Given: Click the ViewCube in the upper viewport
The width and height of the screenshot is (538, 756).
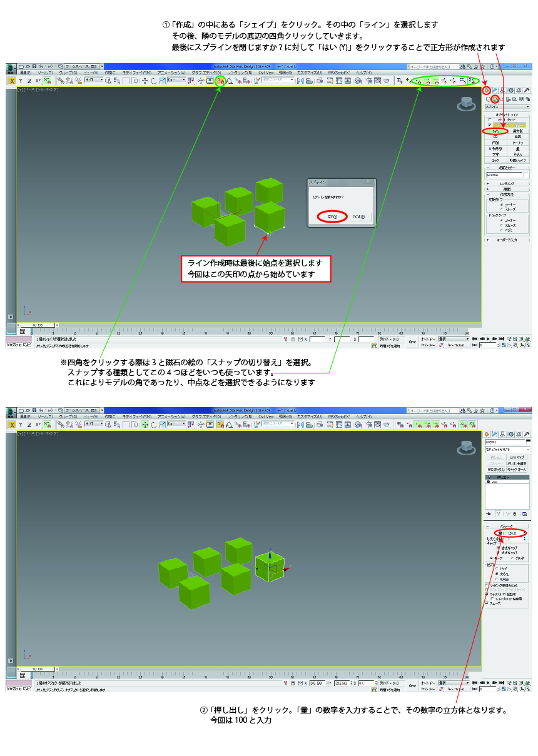Looking at the screenshot, I should pos(465,104).
